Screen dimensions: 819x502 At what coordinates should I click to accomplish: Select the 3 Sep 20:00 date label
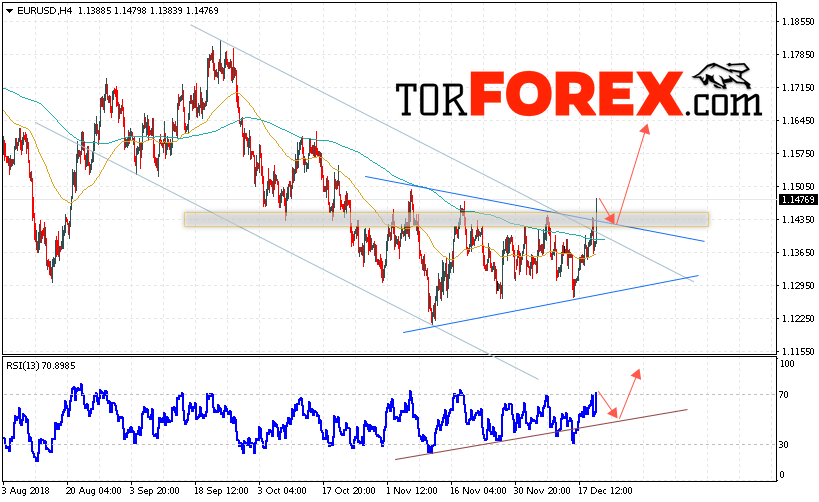click(155, 491)
